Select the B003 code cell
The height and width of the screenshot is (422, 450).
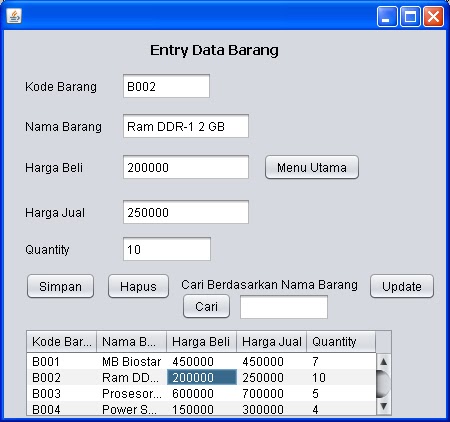coord(62,393)
